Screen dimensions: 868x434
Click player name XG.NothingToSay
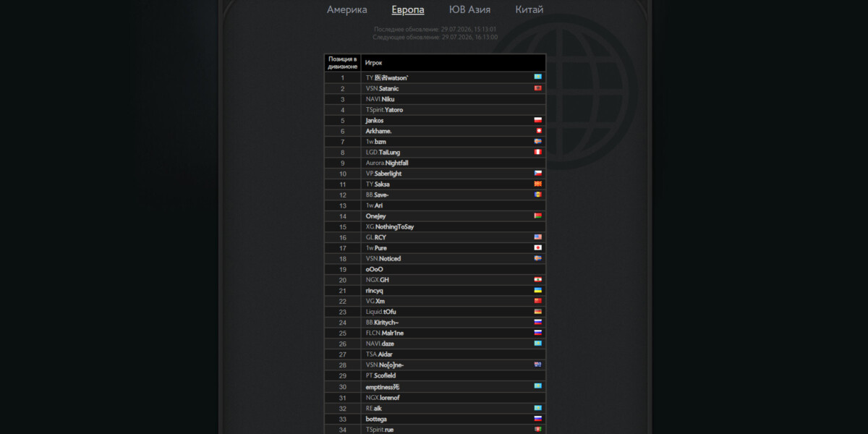click(x=390, y=227)
